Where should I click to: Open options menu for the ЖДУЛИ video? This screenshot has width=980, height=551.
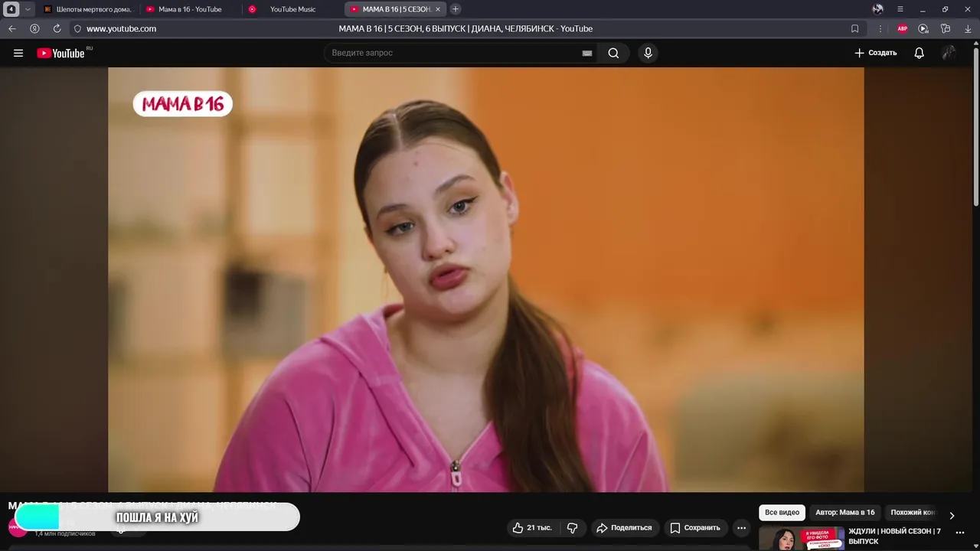(960, 533)
